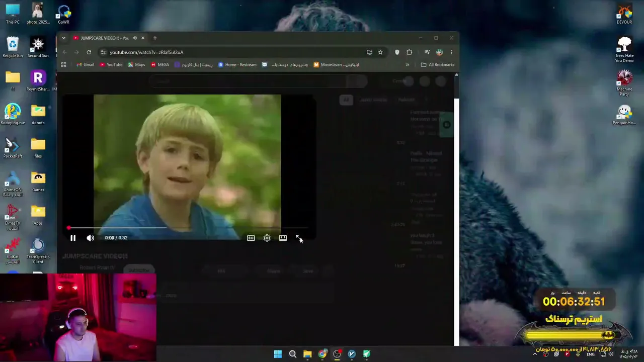
Task: Switch to Chrome in the taskbar
Action: pos(322,354)
